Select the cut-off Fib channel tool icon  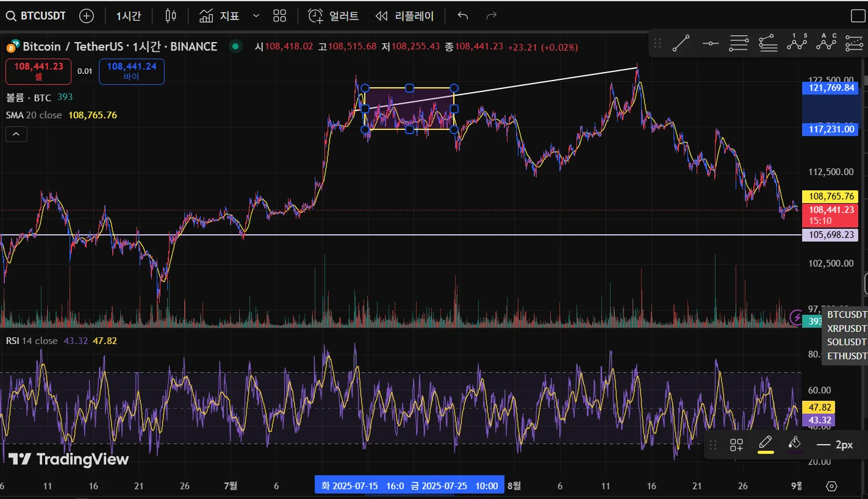855,43
